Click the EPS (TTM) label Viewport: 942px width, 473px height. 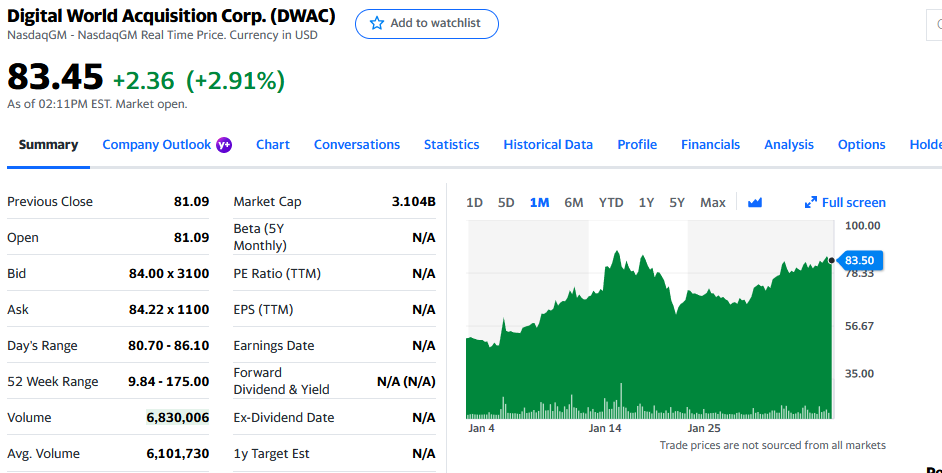(x=263, y=310)
